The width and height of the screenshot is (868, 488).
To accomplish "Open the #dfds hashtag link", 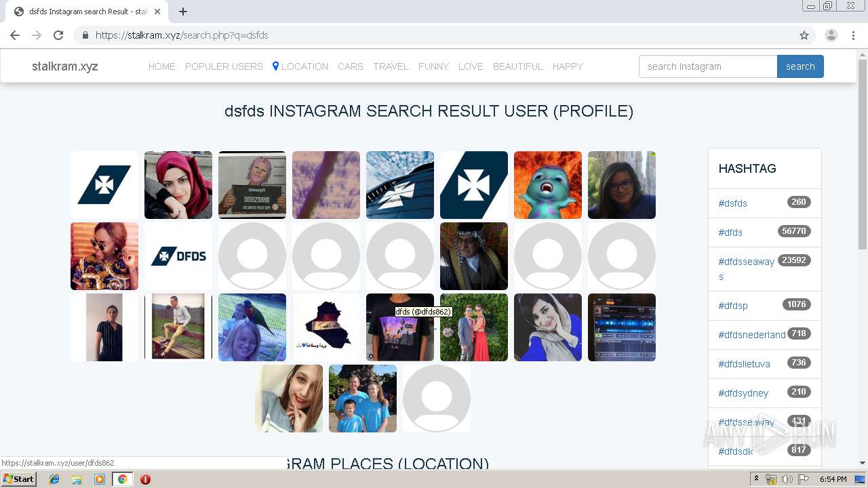I will 730,232.
